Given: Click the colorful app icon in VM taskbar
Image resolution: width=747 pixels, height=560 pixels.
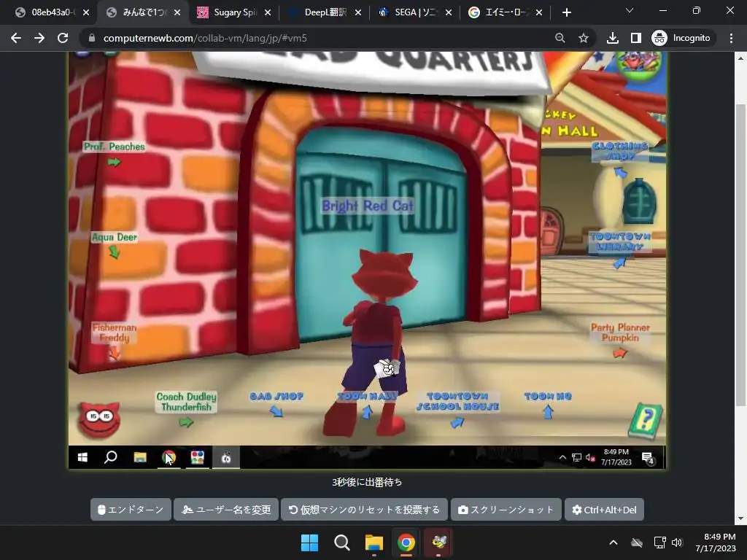Looking at the screenshot, I should pyautogui.click(x=197, y=457).
